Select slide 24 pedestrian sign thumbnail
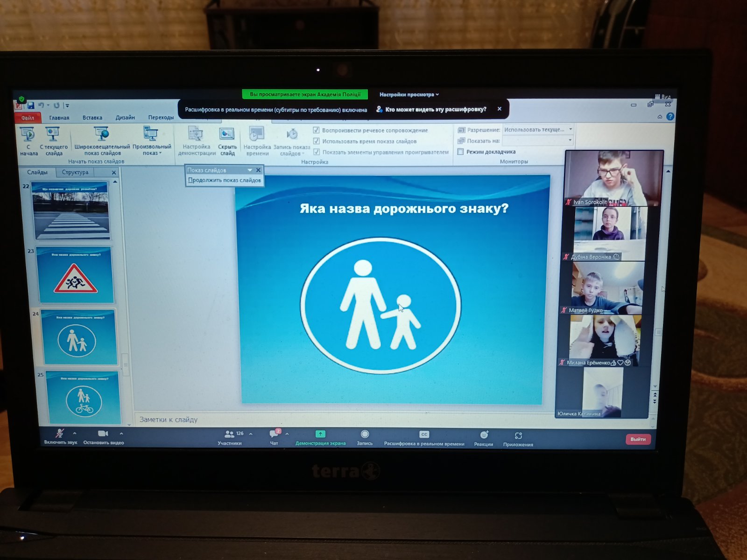The height and width of the screenshot is (560, 747). click(x=79, y=336)
